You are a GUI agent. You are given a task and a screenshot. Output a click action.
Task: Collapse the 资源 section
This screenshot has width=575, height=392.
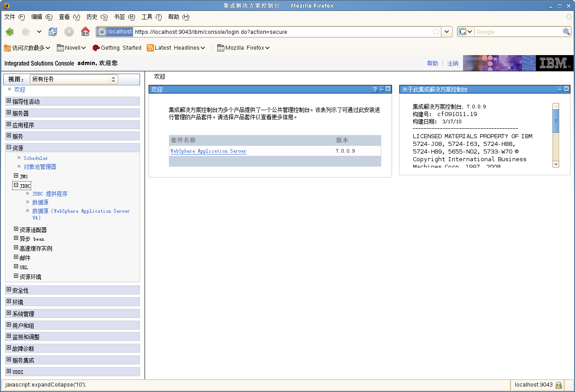[x=9, y=148]
